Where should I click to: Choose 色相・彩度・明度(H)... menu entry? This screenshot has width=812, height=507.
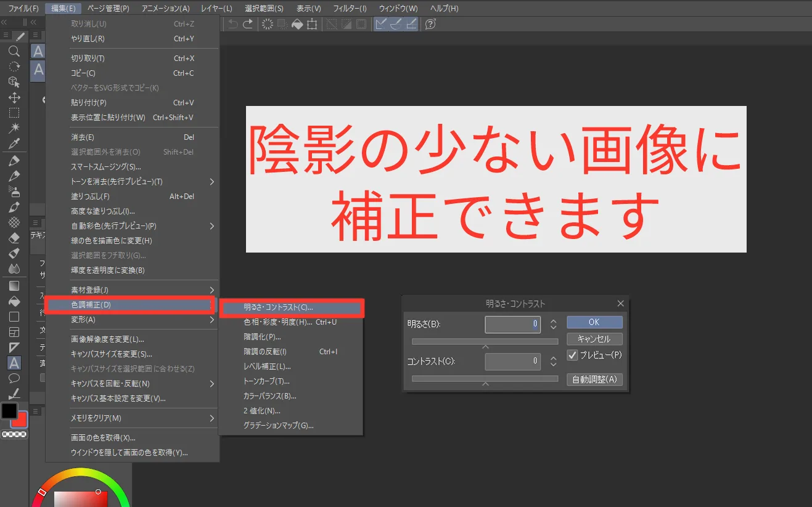coord(291,322)
